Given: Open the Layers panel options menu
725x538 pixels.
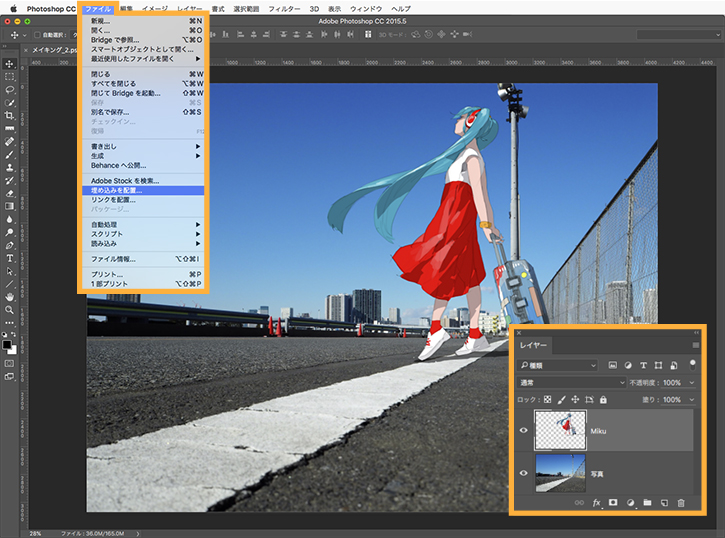Looking at the screenshot, I should pos(695,345).
